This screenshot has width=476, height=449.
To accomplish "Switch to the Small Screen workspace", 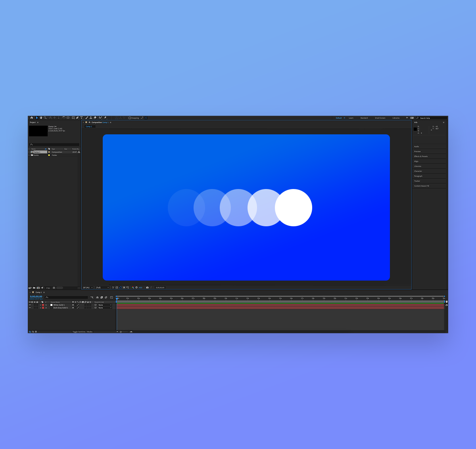I will coord(380,118).
